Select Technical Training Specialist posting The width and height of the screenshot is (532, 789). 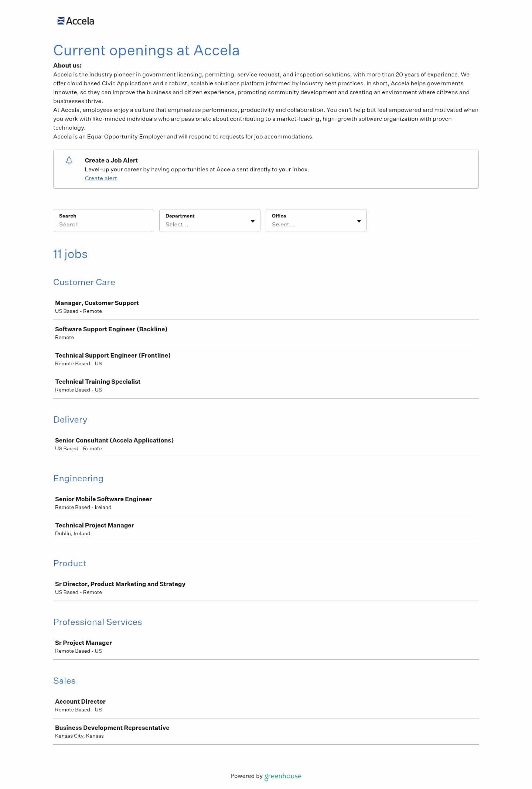(98, 382)
